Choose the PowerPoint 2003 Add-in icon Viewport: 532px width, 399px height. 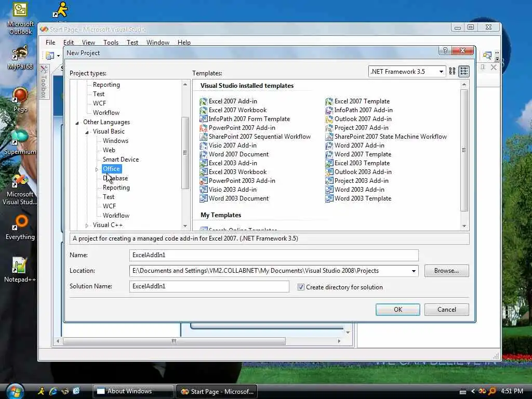click(x=203, y=180)
